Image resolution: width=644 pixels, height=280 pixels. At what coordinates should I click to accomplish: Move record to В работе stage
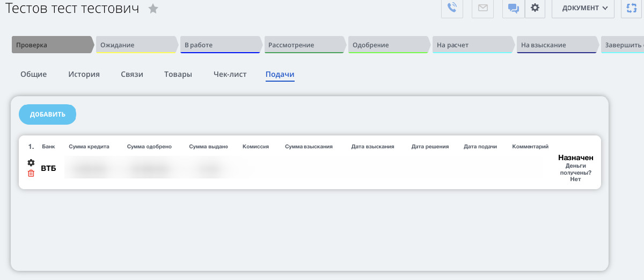click(x=220, y=45)
